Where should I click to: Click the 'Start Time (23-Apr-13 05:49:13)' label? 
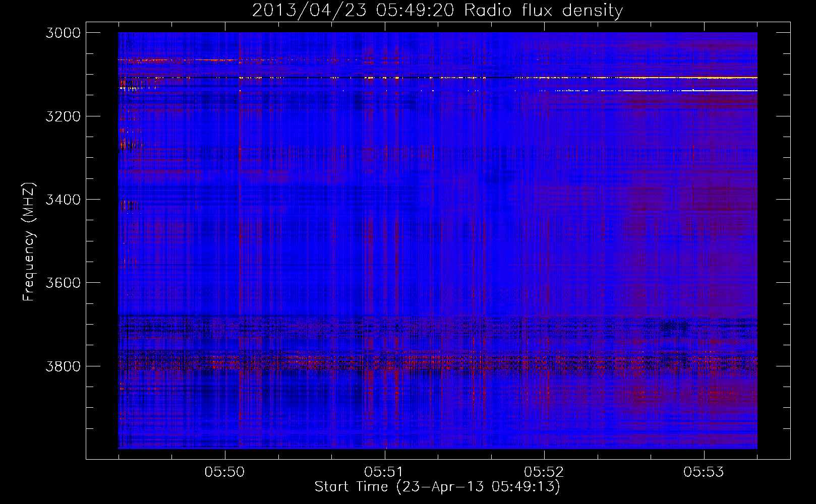(x=437, y=487)
